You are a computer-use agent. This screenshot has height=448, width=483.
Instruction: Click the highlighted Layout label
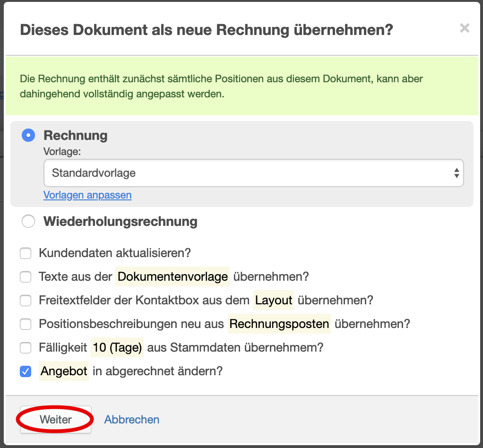point(274,300)
